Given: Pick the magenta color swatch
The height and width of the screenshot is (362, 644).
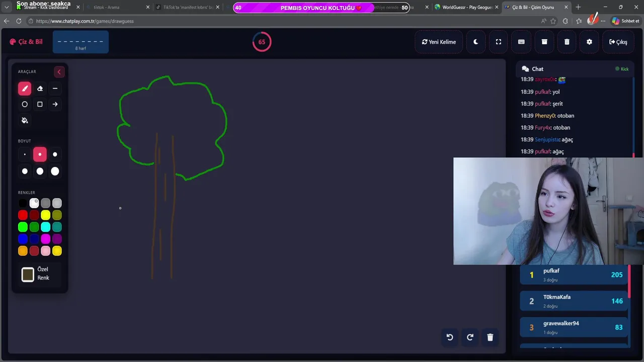Looking at the screenshot, I should [46, 239].
